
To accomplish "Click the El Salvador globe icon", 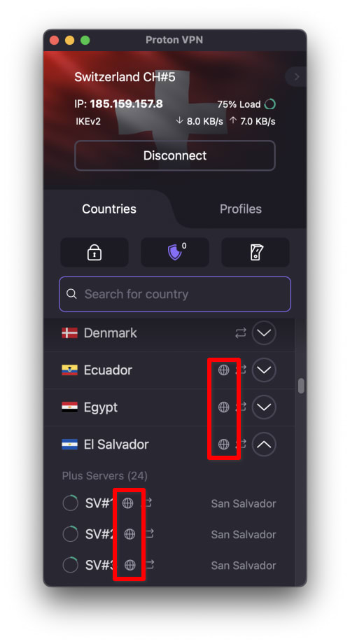I will pyautogui.click(x=223, y=444).
